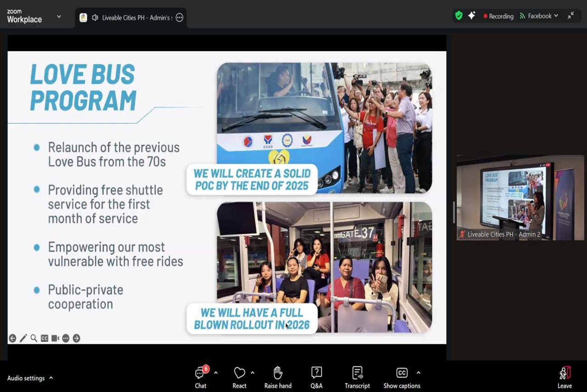
Task: Open the meeting Transcript
Action: [357, 377]
